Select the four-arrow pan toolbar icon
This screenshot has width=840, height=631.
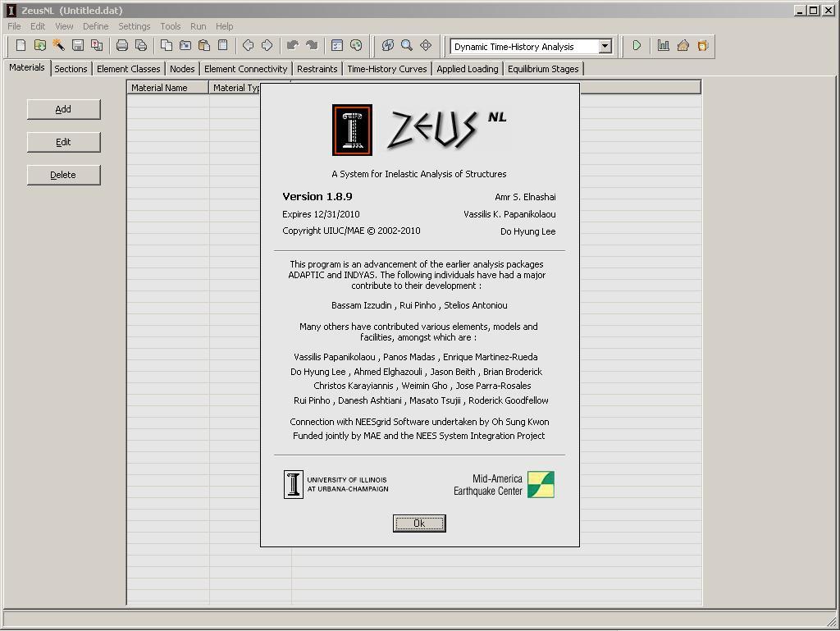click(426, 45)
